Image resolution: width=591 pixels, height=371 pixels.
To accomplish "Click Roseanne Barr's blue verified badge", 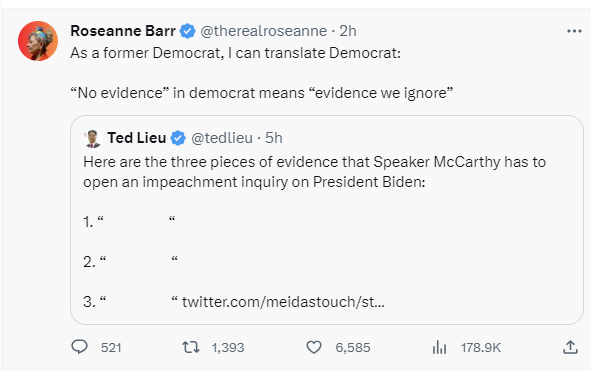I will click(187, 31).
